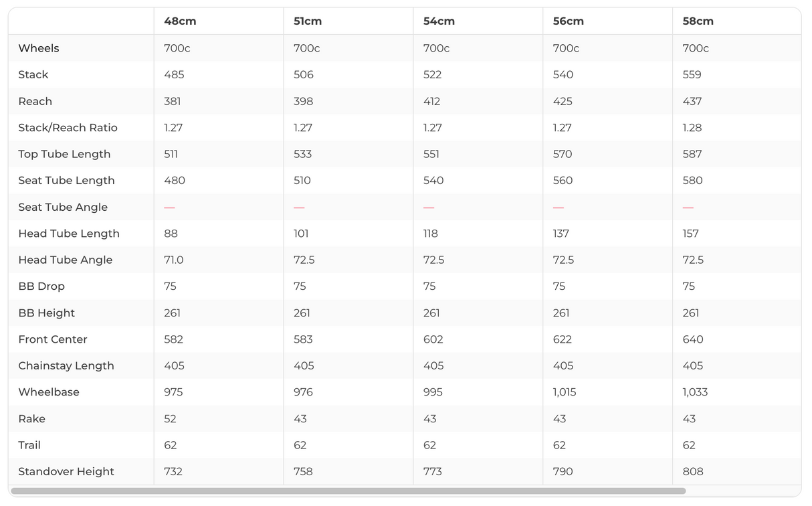Click the Front Center value 622
The image size is (812, 506).
point(563,339)
